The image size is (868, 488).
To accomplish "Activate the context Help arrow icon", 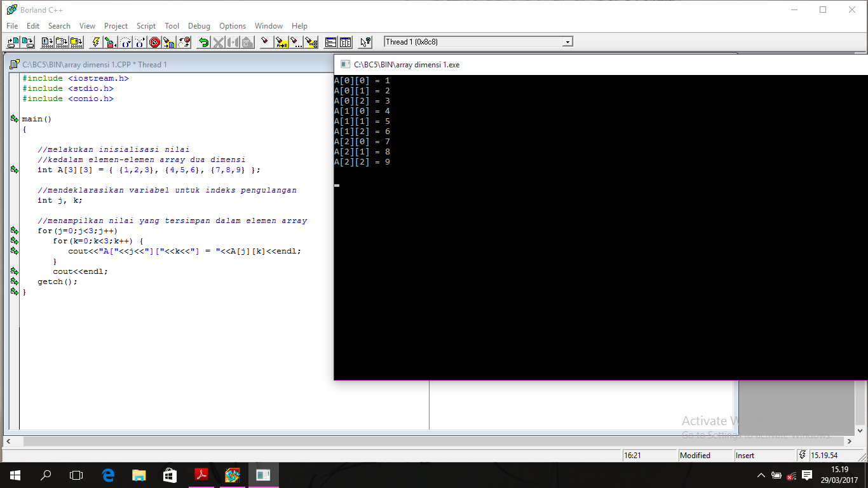I will click(x=365, y=42).
